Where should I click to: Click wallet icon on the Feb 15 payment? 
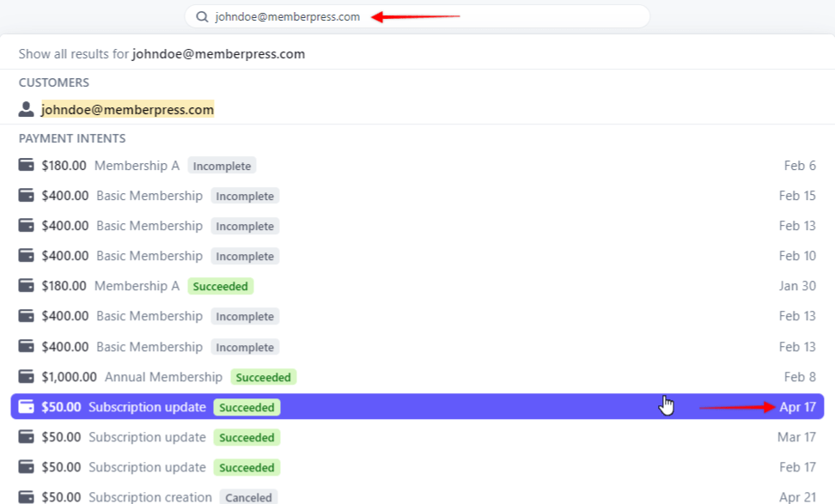coord(26,195)
